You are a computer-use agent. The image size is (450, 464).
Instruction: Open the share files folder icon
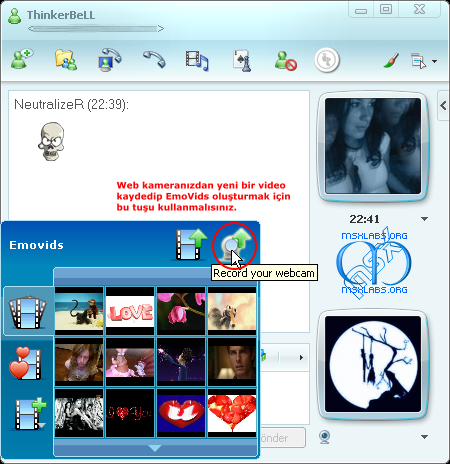click(66, 60)
